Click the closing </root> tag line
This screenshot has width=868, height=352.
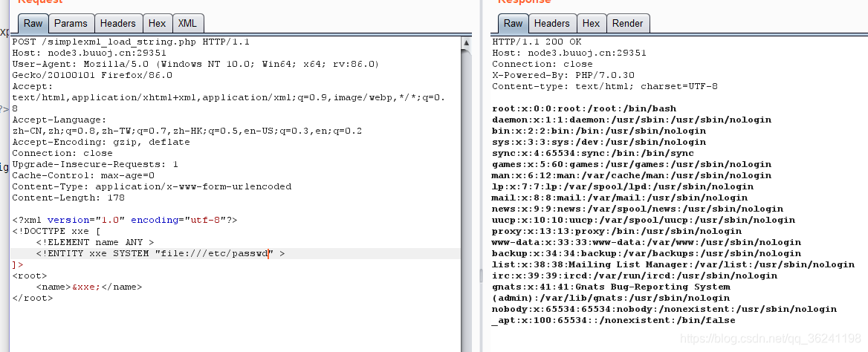[x=33, y=298]
